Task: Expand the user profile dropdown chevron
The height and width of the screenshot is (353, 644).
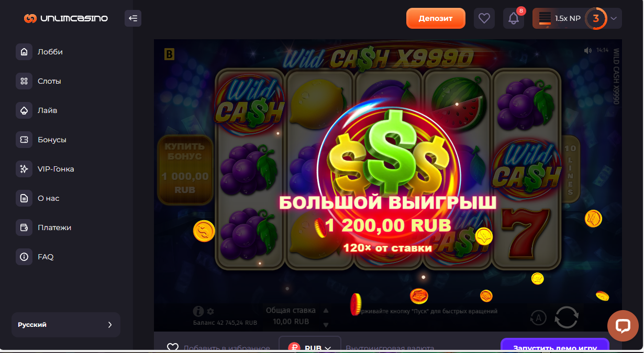Action: pos(614,18)
